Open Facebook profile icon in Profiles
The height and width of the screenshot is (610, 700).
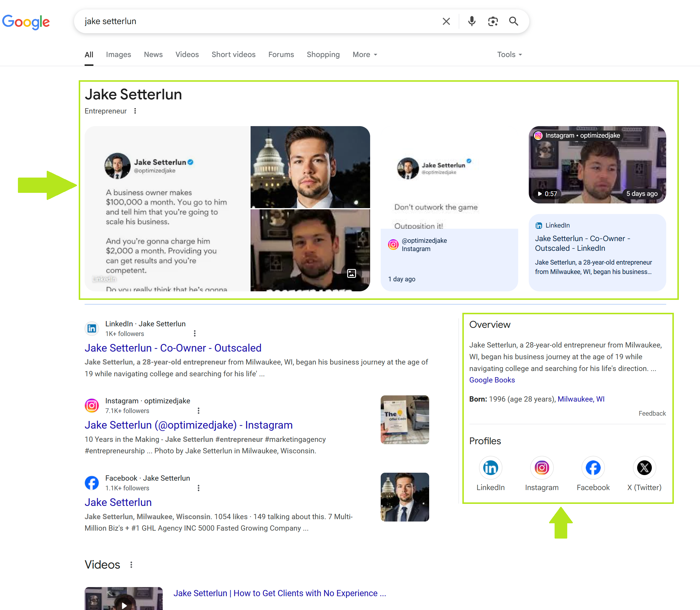click(593, 468)
